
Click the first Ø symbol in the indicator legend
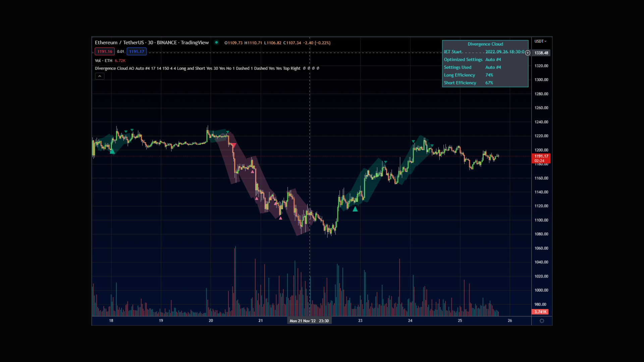click(x=304, y=68)
